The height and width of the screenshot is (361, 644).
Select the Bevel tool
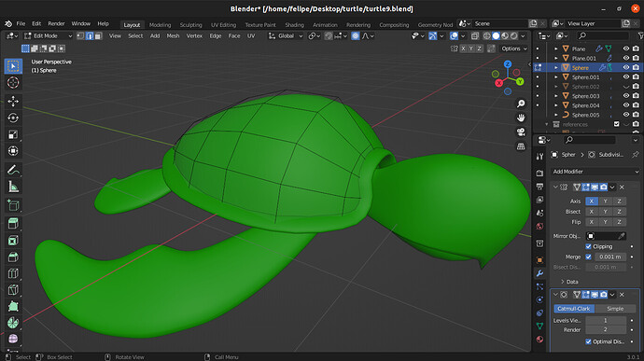(13, 257)
